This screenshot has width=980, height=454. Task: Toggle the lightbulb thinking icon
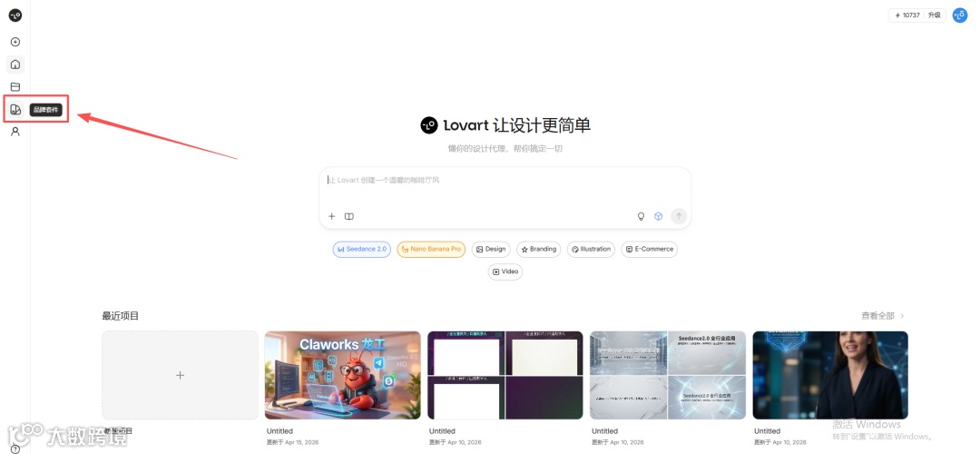[x=641, y=216]
